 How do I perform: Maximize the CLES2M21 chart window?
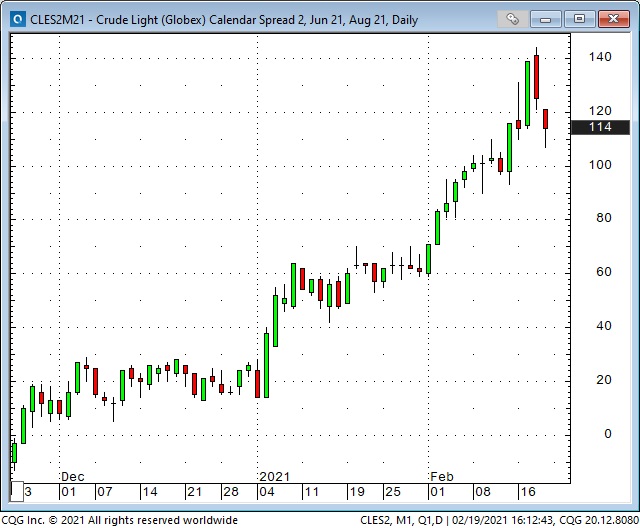(579, 19)
